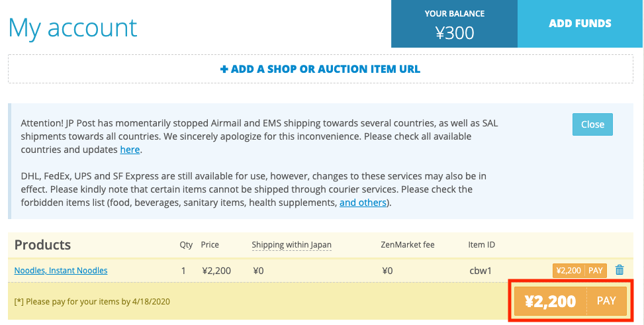Click the plus icon beside Add a Shop URL

point(224,69)
